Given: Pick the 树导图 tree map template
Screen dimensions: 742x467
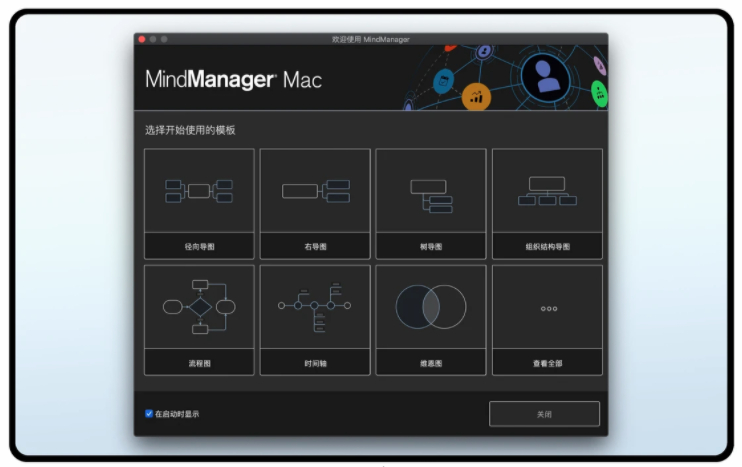Looking at the screenshot, I should tap(431, 204).
